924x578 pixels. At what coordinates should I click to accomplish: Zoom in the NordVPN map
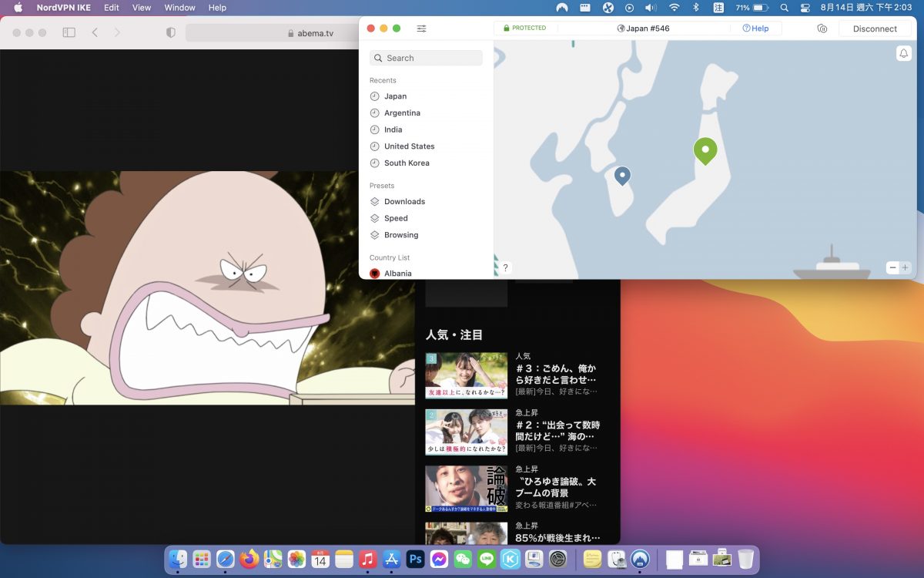click(905, 267)
